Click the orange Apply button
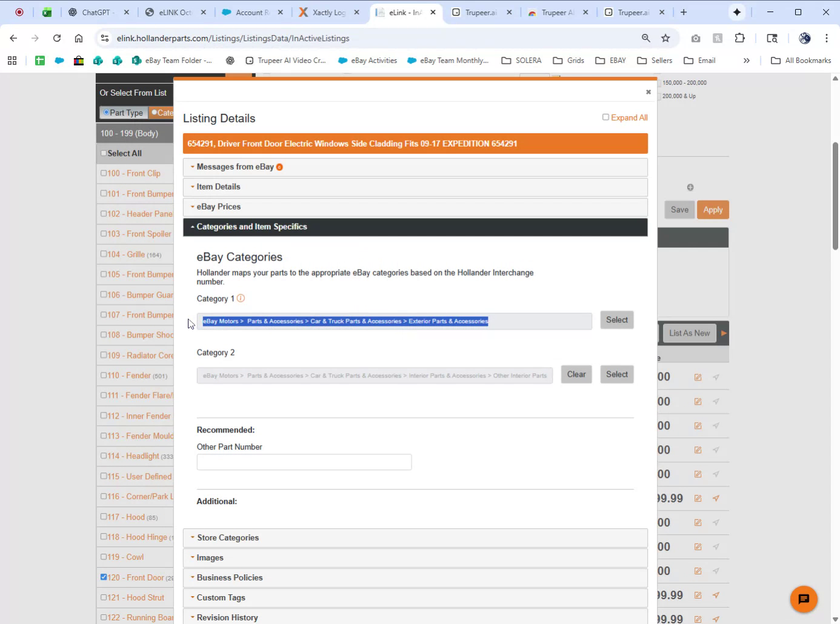 (713, 210)
